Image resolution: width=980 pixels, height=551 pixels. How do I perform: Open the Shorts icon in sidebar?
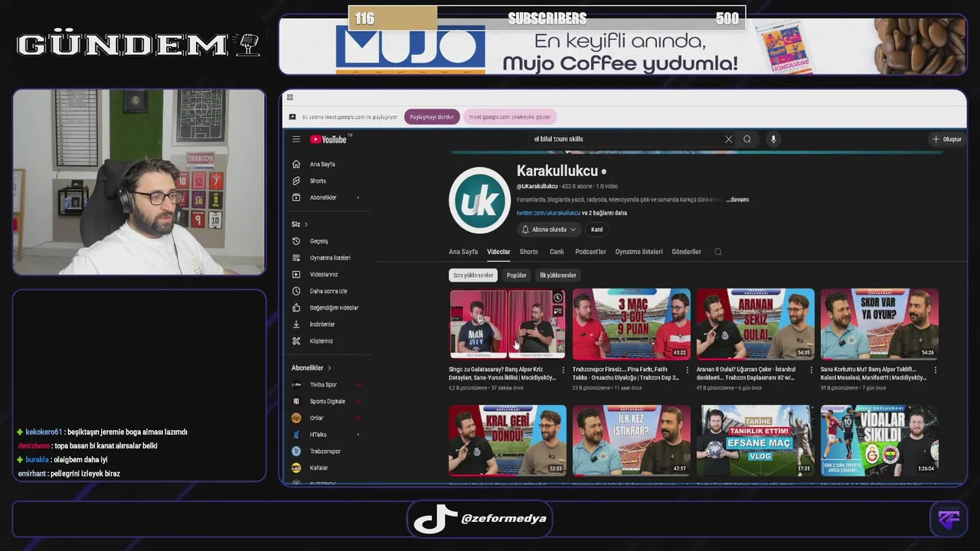[x=296, y=181]
